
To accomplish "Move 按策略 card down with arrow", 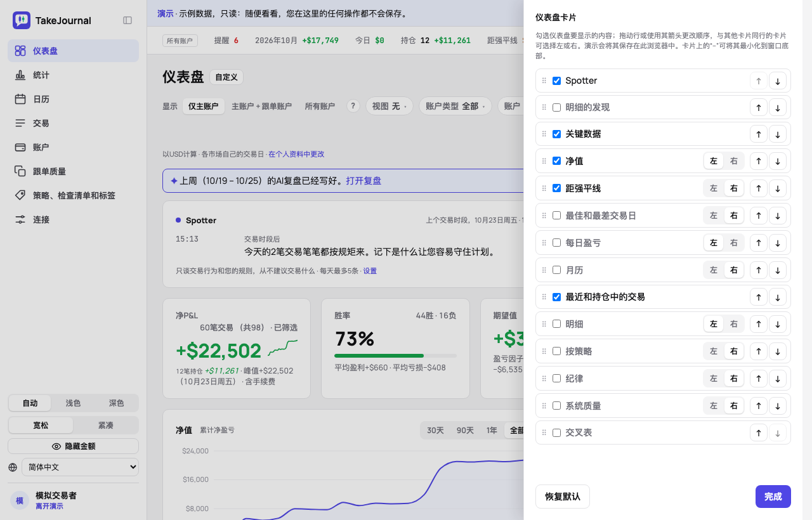I will (x=778, y=351).
